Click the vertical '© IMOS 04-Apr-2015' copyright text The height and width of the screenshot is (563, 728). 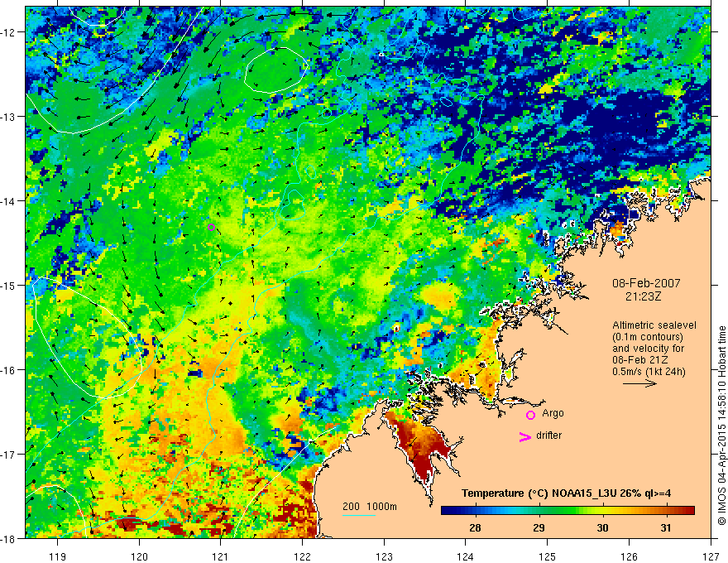[721, 426]
